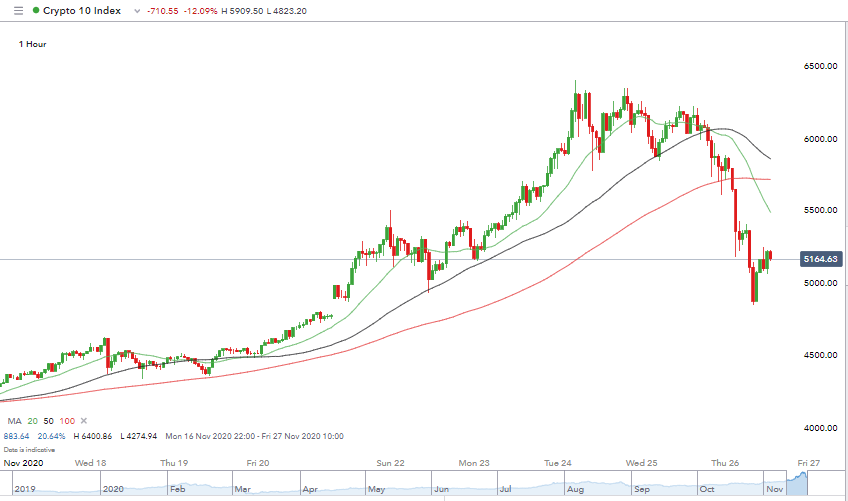Click the L 4823.20 low value
848x501 pixels.
coord(287,11)
